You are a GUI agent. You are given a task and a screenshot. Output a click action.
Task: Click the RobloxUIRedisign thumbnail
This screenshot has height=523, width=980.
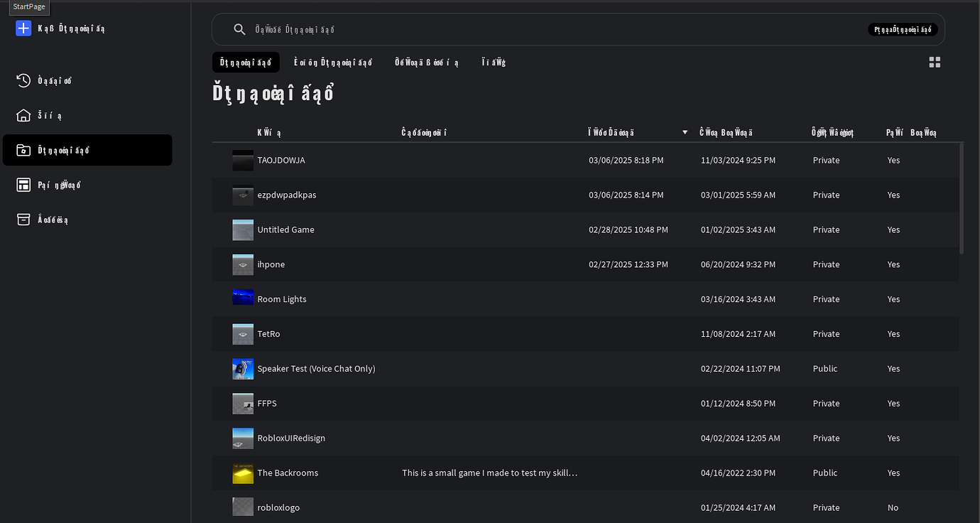[x=243, y=438]
